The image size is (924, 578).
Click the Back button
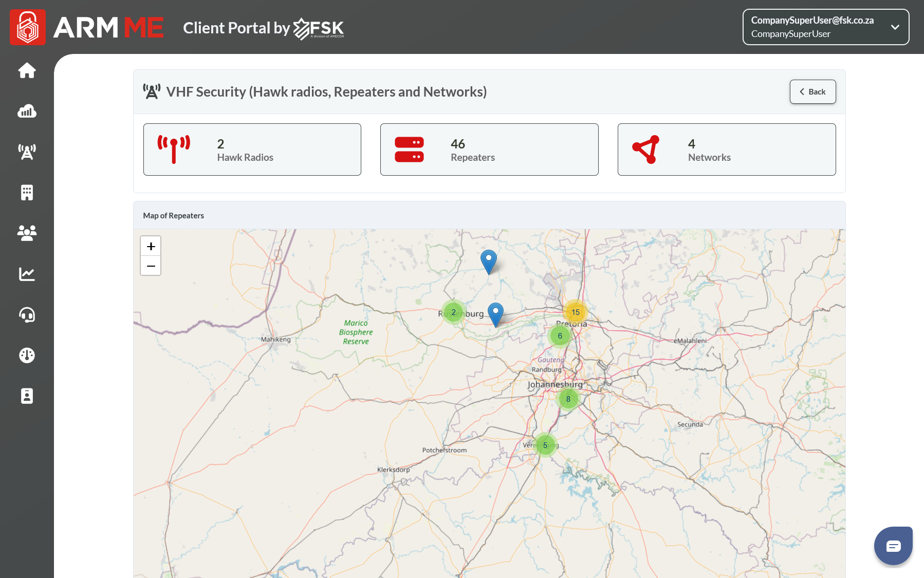(812, 91)
